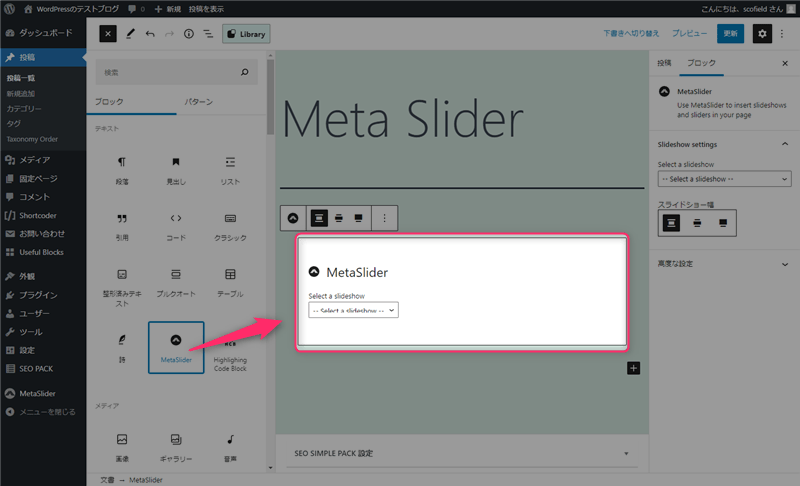Expand the SEO SIMPLE PACK settings panel
This screenshot has width=800, height=486.
coord(461,453)
